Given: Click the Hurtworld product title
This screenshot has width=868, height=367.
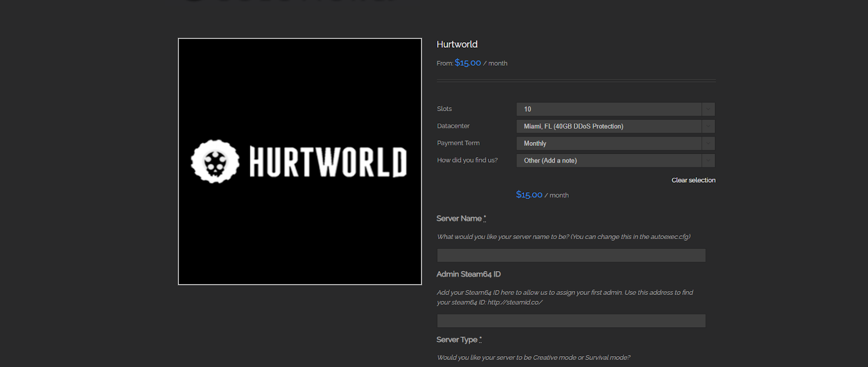Looking at the screenshot, I should click(x=457, y=44).
